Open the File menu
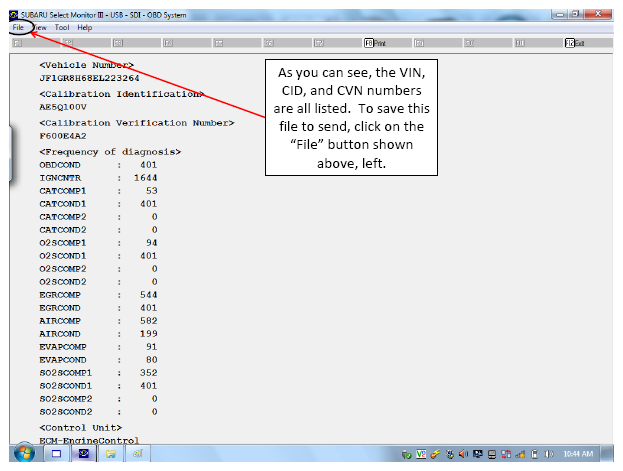623x471 pixels. pos(18,27)
